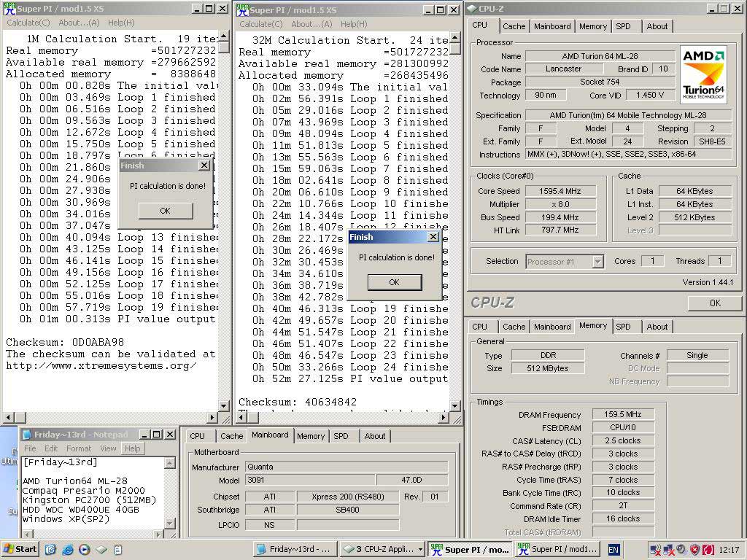Select SPD tab in the top CPU-Z window

(x=623, y=26)
